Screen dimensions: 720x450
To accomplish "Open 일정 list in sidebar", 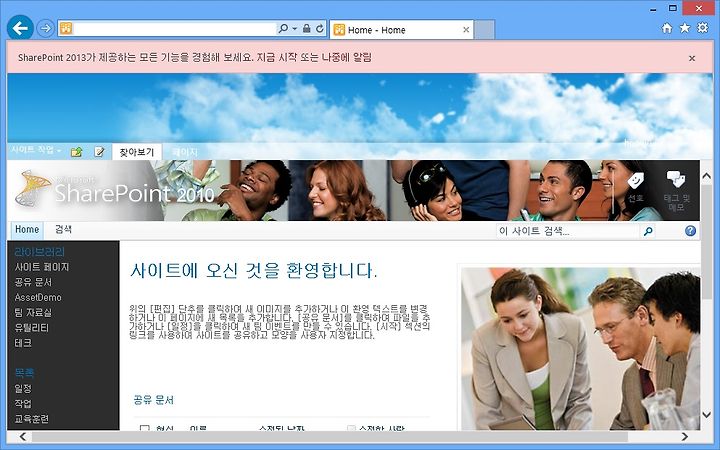I will click(23, 388).
